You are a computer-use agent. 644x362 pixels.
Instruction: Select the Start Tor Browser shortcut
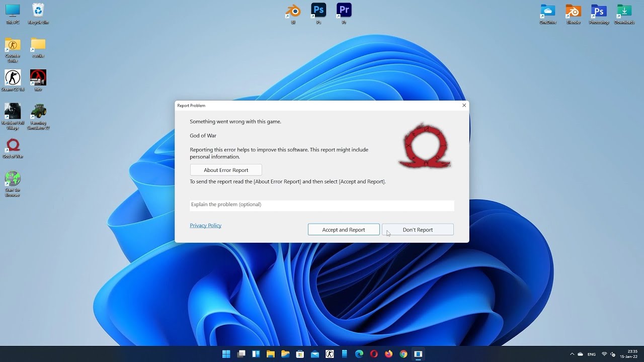click(x=13, y=184)
